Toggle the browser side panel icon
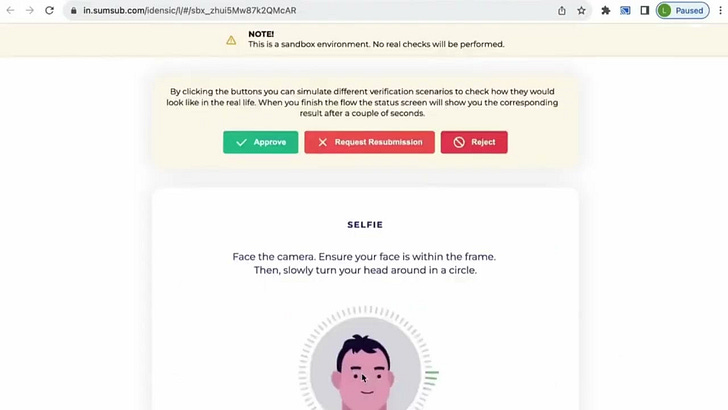The height and width of the screenshot is (410, 728). tap(644, 10)
